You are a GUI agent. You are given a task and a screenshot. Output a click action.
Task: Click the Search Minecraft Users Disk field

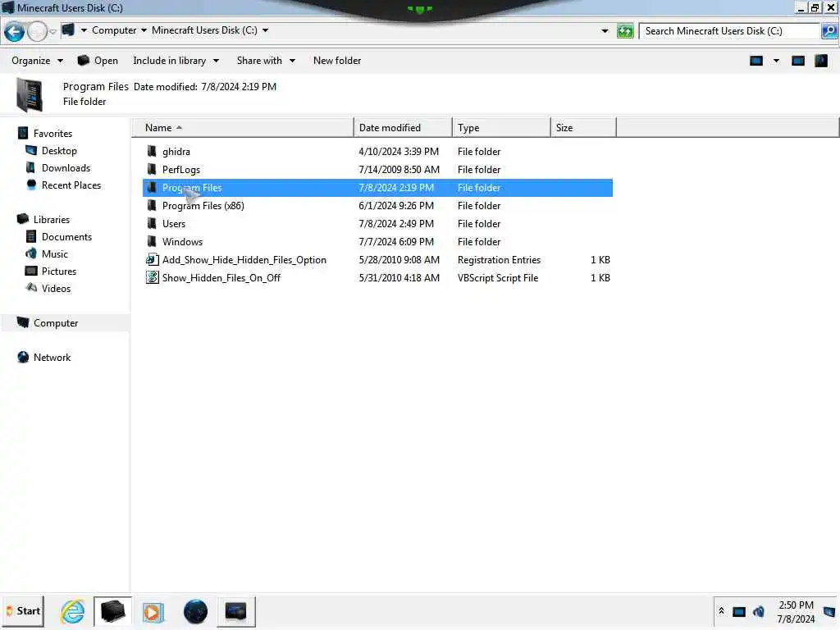(x=731, y=31)
